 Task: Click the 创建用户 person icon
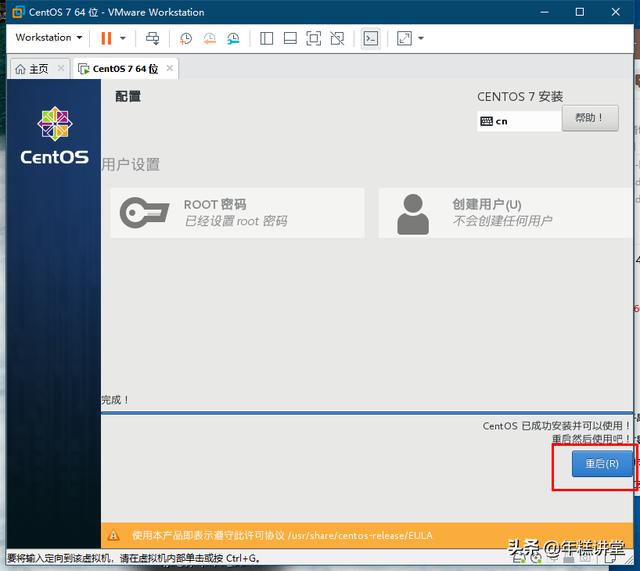pyautogui.click(x=413, y=214)
